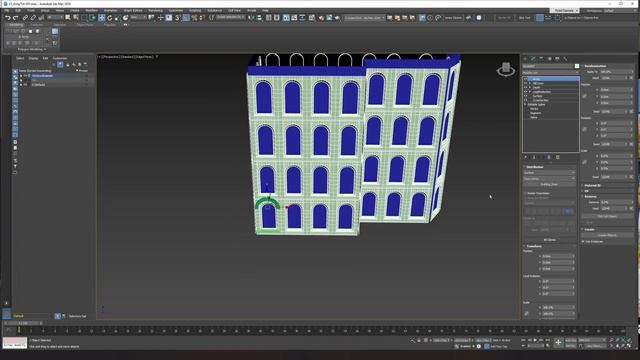
Task: Open the Rendering menu
Action: click(155, 10)
